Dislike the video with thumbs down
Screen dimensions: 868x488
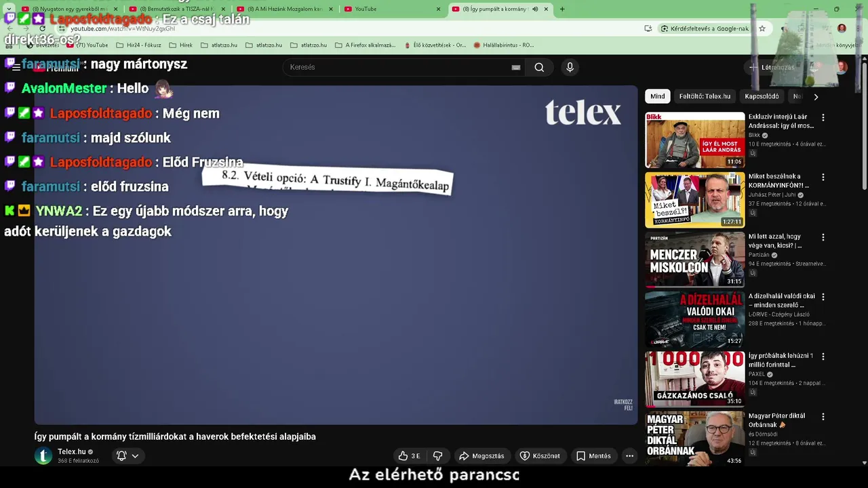(x=437, y=456)
